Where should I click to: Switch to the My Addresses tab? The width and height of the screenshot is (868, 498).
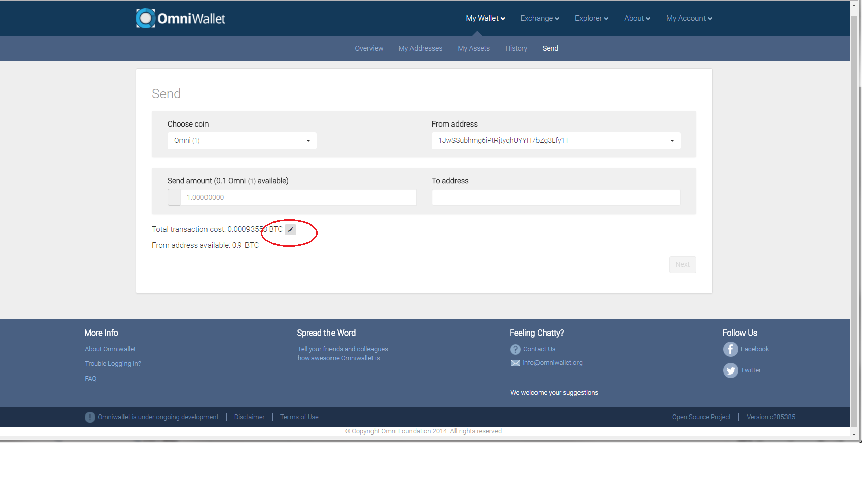pos(420,49)
